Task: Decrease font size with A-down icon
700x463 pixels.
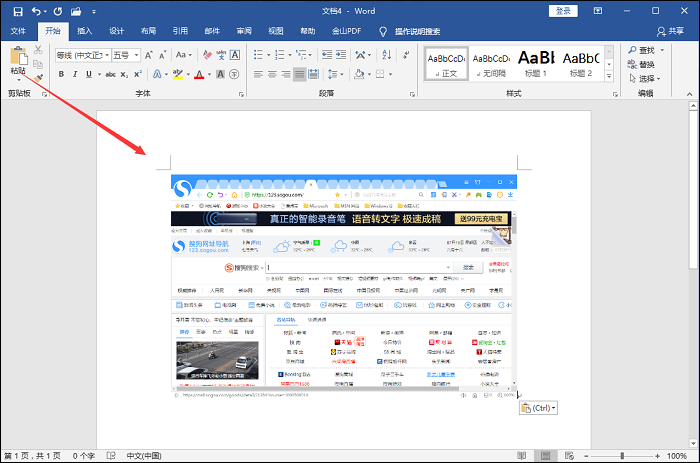Action: click(x=162, y=55)
